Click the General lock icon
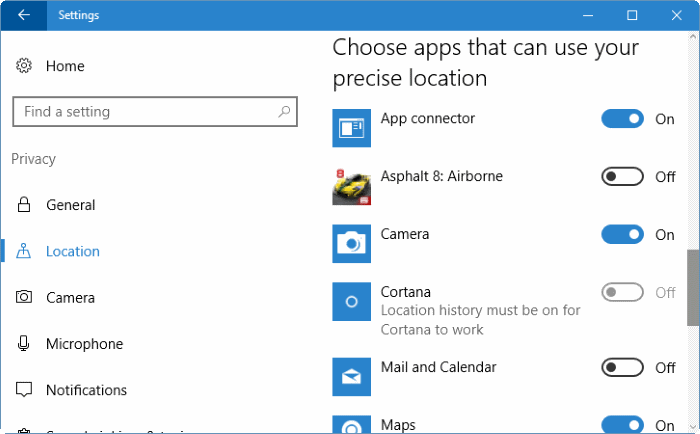700x434 pixels. [24, 204]
